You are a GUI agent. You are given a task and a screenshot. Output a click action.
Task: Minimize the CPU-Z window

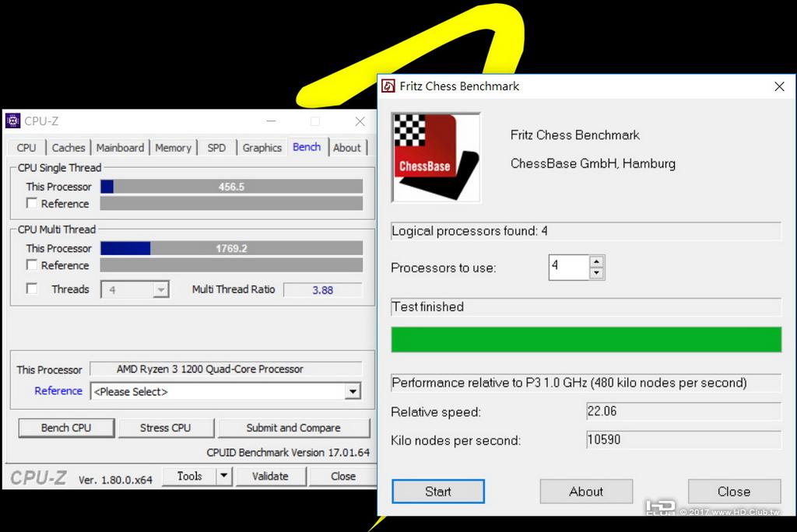(x=271, y=121)
